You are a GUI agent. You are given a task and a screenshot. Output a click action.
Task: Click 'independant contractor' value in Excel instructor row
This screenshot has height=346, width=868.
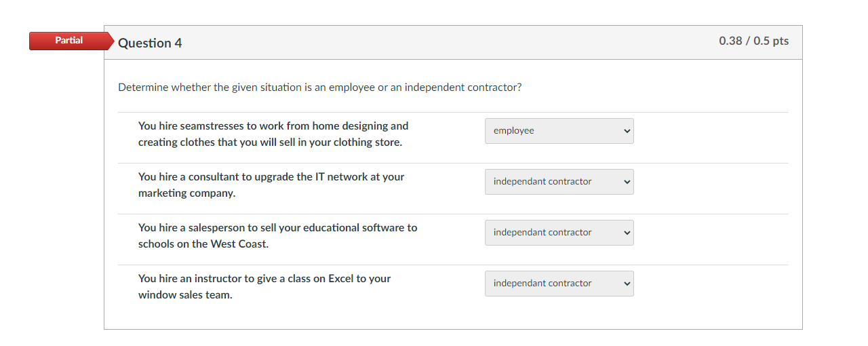(542, 284)
